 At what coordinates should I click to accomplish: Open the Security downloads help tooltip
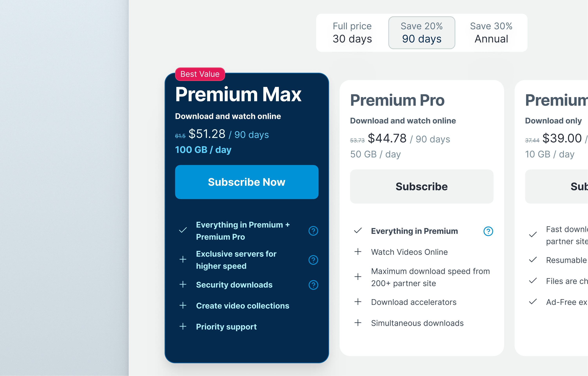tap(313, 284)
